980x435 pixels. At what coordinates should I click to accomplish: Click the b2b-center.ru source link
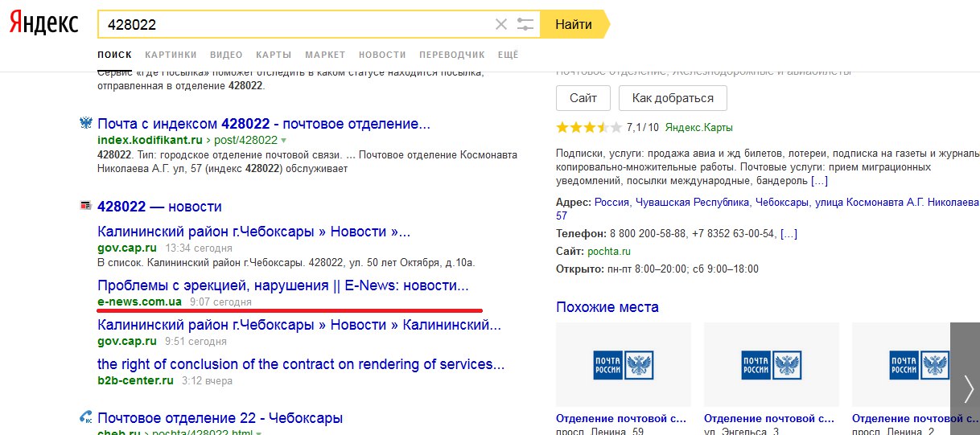point(135,380)
